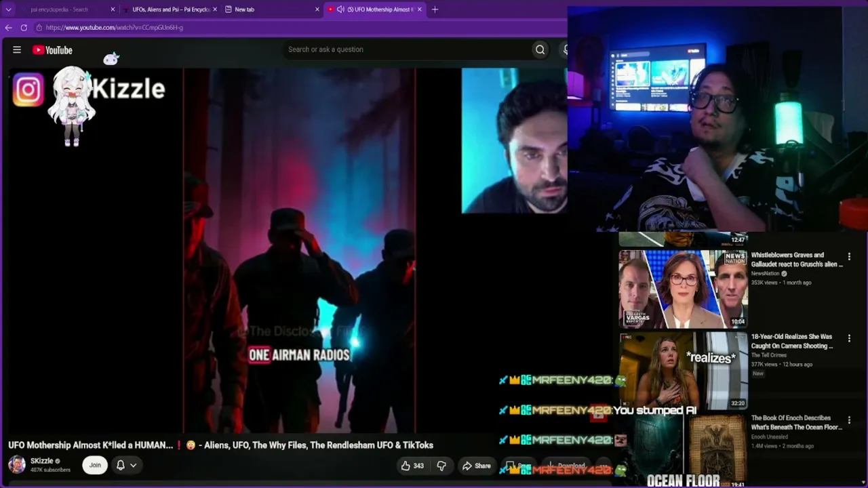Click the '353K views · 1 month ago' text
This screenshot has height=488, width=868.
781,283
